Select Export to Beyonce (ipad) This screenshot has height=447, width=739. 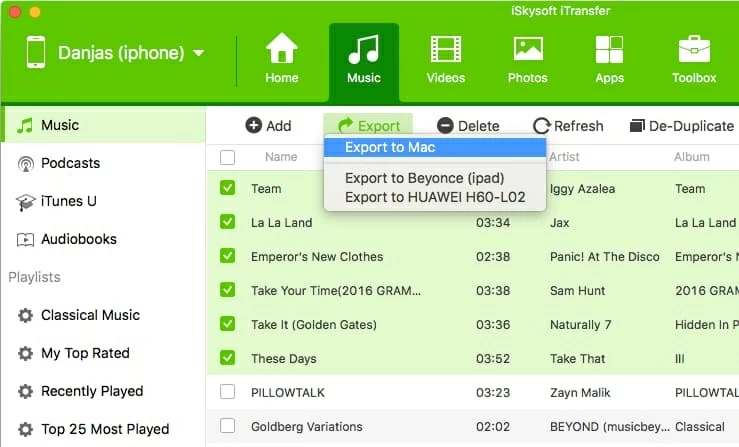coord(424,178)
